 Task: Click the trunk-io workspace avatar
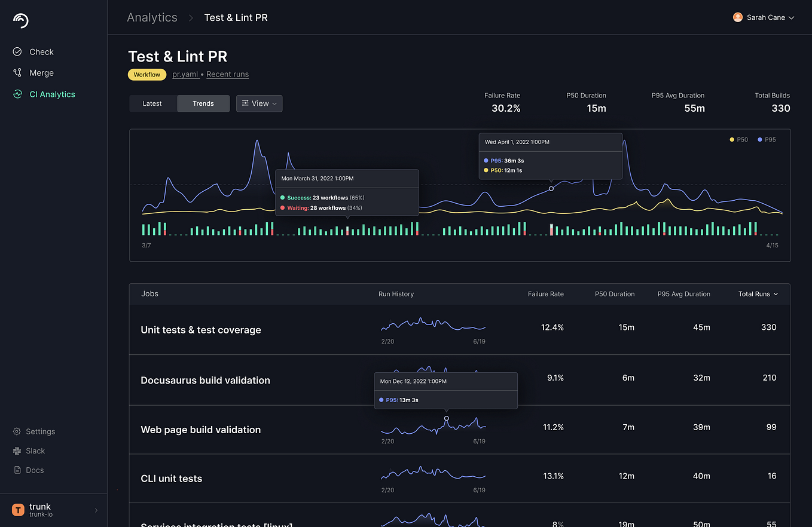(17, 510)
